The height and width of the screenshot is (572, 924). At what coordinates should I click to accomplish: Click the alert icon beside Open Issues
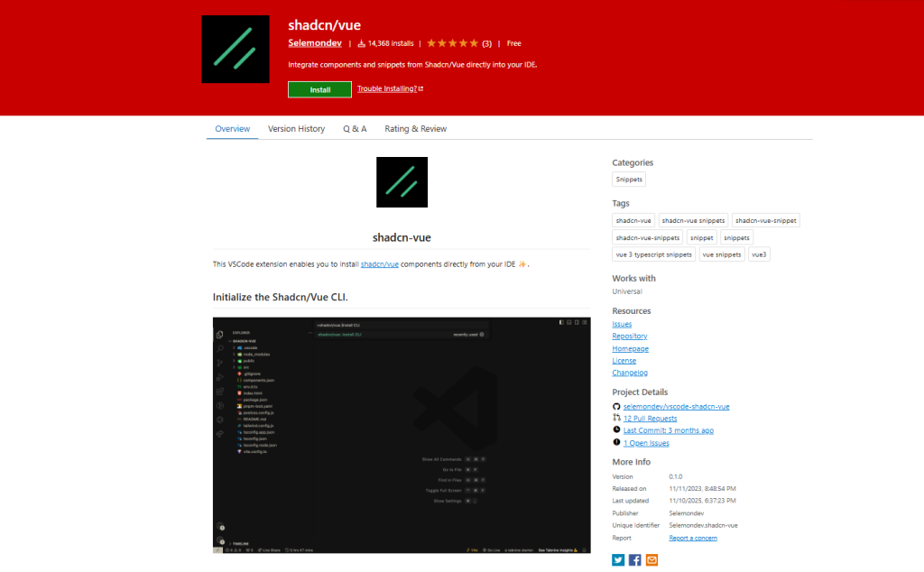coord(616,442)
